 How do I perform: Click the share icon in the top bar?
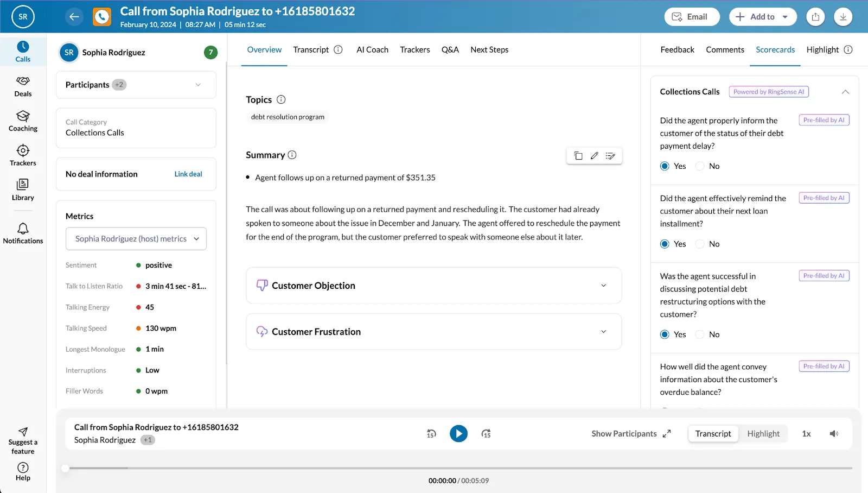click(x=815, y=17)
